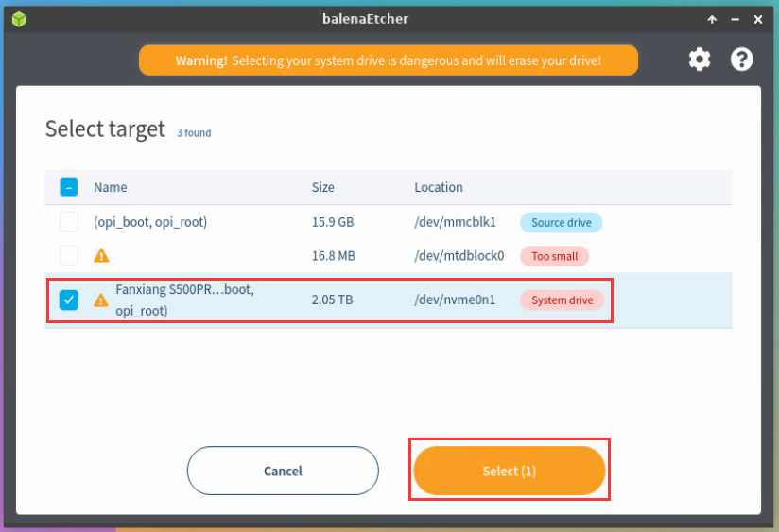Click the Too small badge
This screenshot has height=532, width=779.
pyautogui.click(x=554, y=256)
